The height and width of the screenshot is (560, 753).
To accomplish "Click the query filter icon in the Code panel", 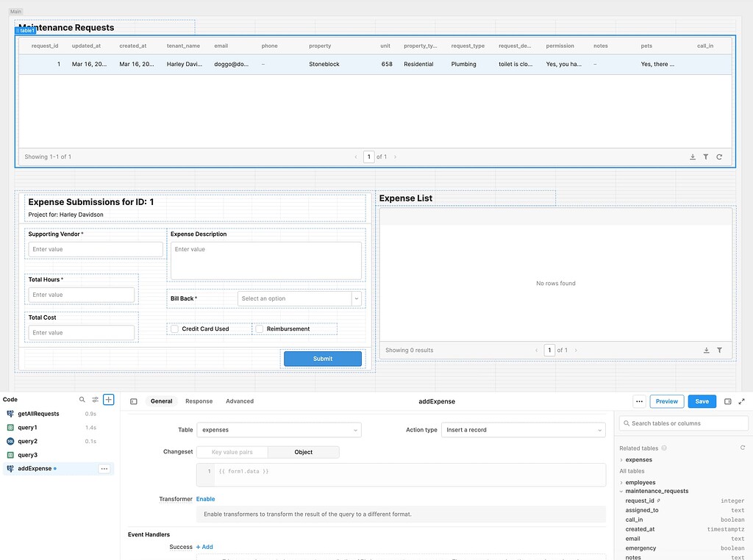I will [x=94, y=400].
